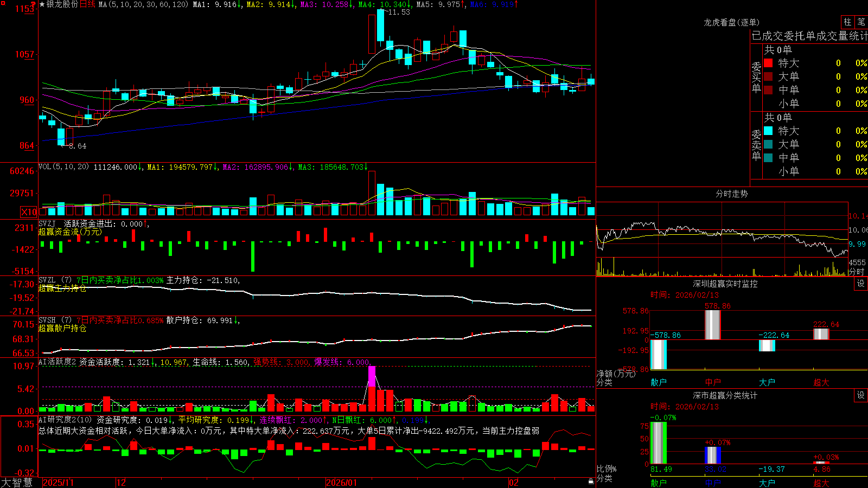This screenshot has height=488, width=868.
Task: Click the dark red 大单 buy-order swatch
Action: [768, 76]
